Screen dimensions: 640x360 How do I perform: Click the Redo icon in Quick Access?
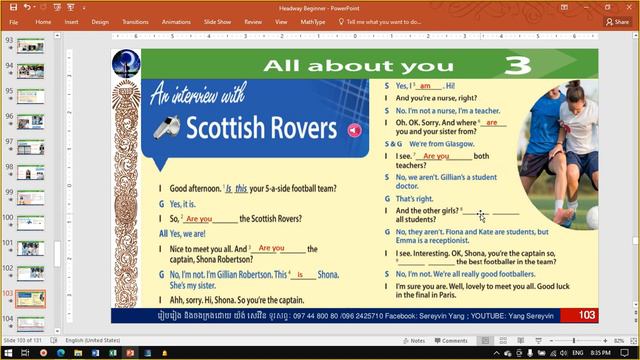click(x=43, y=7)
